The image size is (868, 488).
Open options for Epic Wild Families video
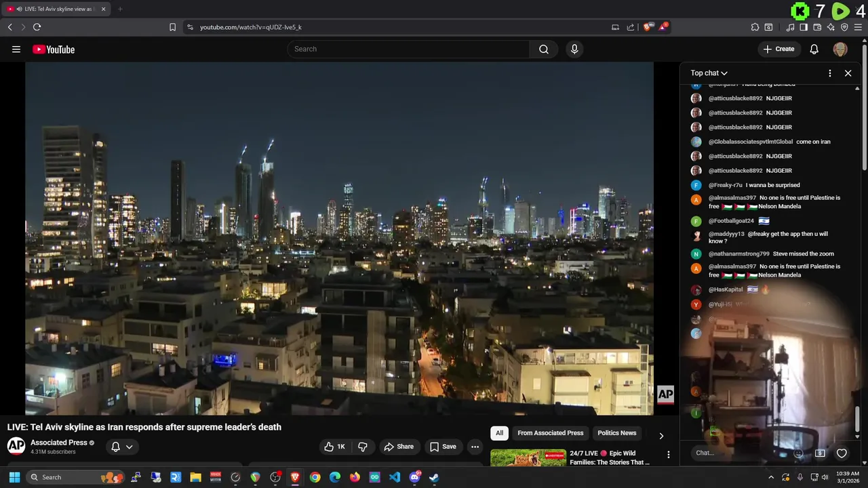pos(668,455)
